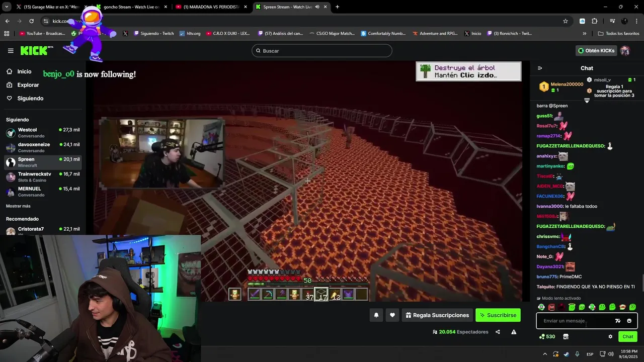The width and height of the screenshot is (644, 362).
Task: Open recommended channel Cristorata7
Action: pos(43,231)
